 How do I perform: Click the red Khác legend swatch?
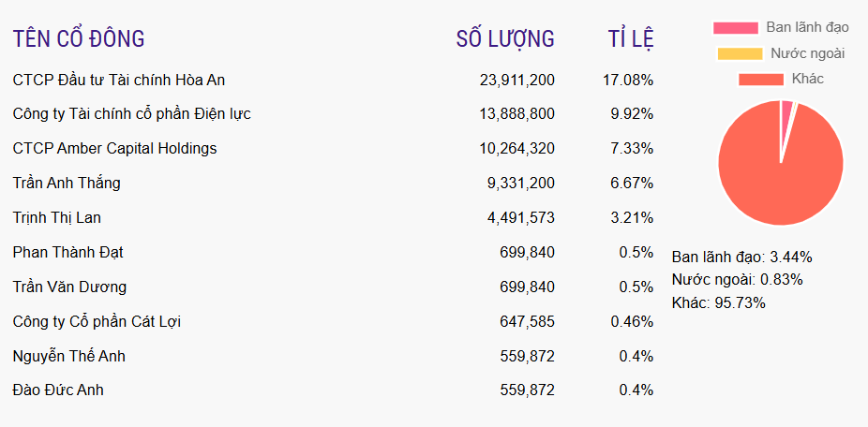coord(760,79)
